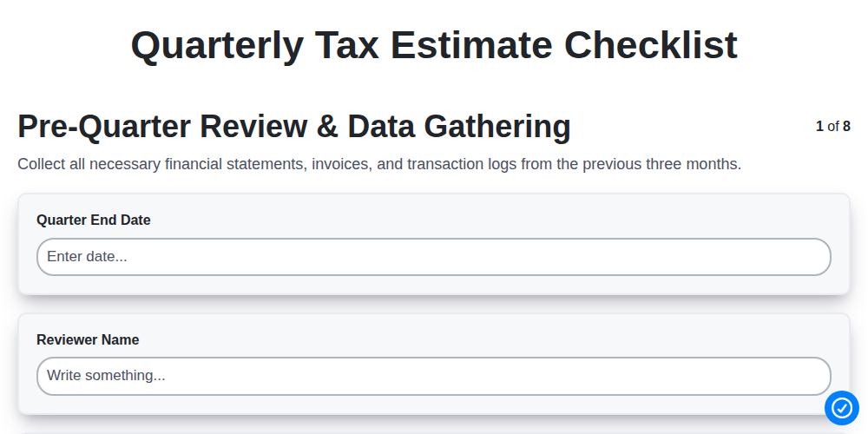Click the section description about financial statements
The height and width of the screenshot is (434, 868).
tap(379, 164)
